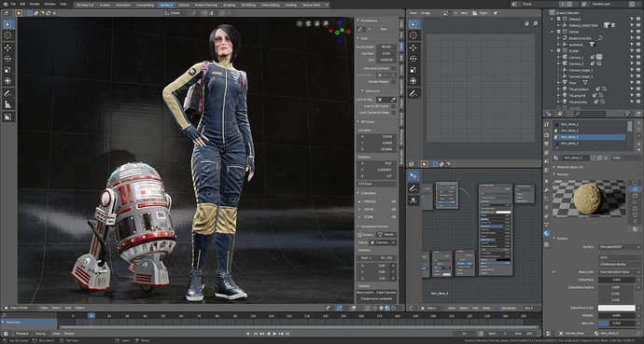Click the Subsurface Color white swatch
Viewport: 644px width, 344px height.
[617, 308]
